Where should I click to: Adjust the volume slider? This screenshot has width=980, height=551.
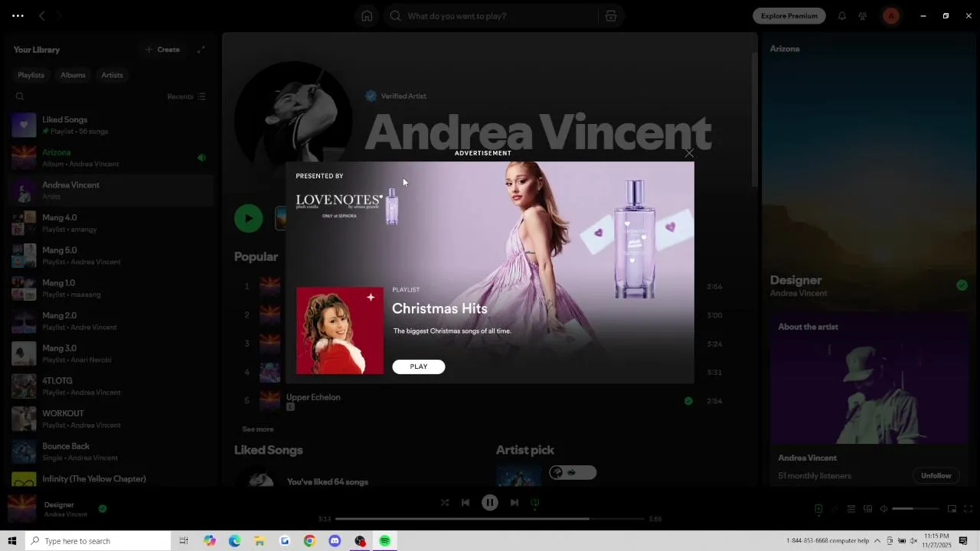pyautogui.click(x=916, y=509)
